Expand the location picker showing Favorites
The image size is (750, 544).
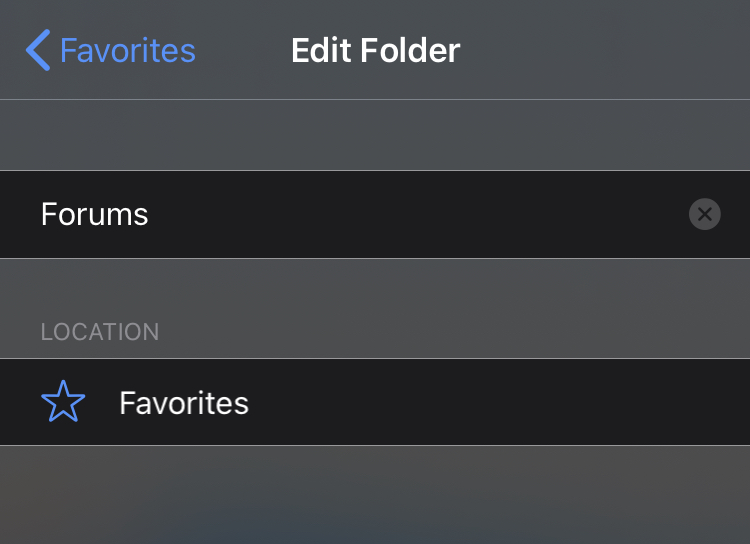[375, 402]
